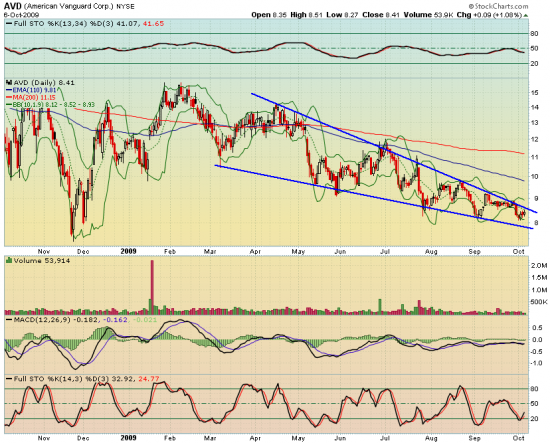Click the AVD ticker symbol in the title
Screen dimensions: 550x443
(x=13, y=6)
